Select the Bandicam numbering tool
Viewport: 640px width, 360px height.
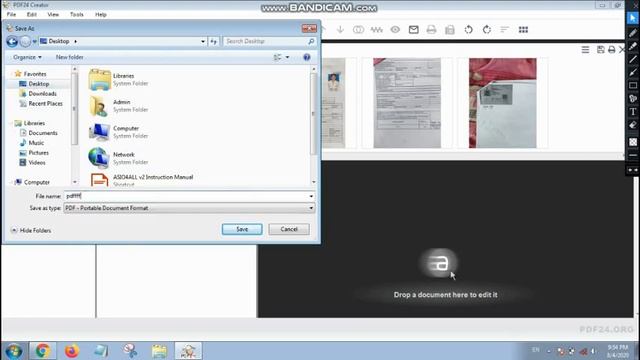(x=633, y=98)
